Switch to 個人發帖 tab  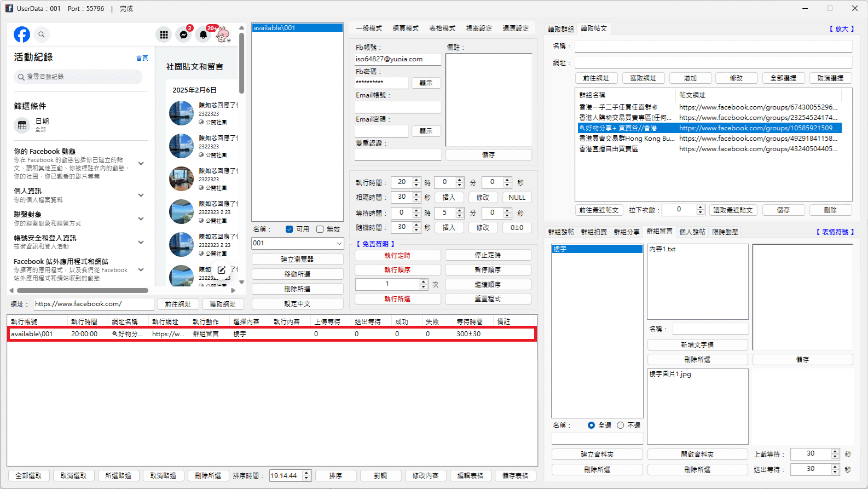tap(692, 232)
